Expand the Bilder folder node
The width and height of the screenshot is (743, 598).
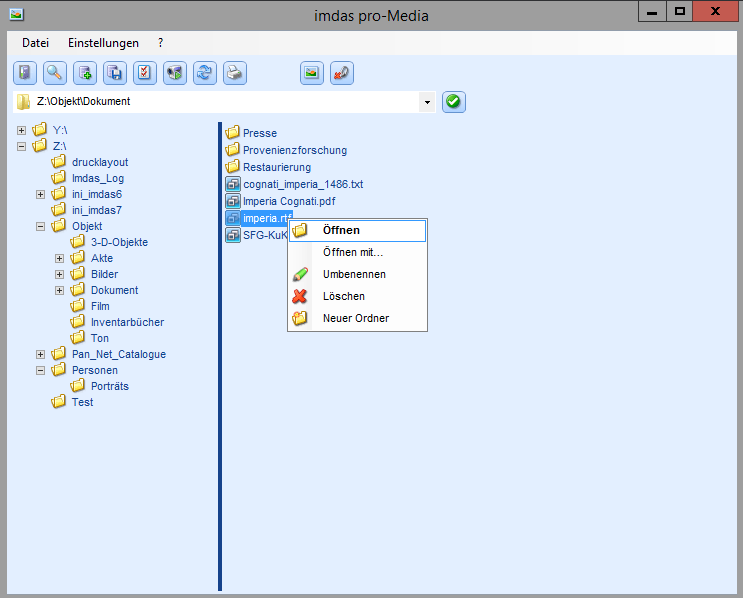[x=59, y=274]
